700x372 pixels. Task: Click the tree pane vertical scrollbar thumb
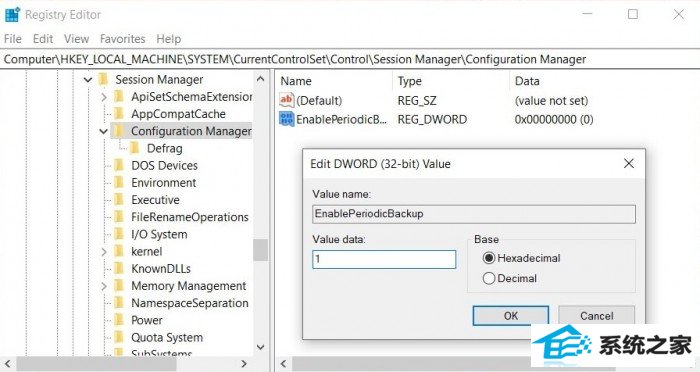coord(261,250)
